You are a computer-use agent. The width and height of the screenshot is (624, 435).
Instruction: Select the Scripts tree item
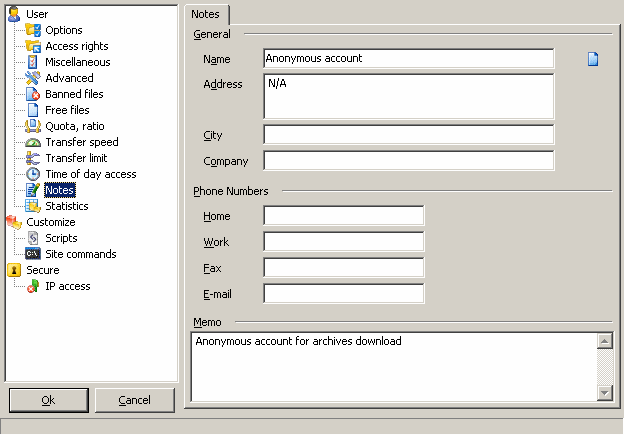pos(61,238)
